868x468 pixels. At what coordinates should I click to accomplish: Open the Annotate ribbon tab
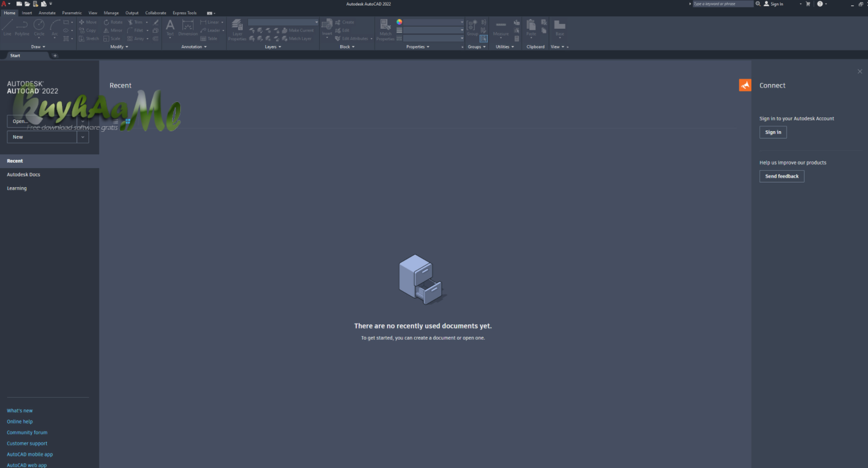point(47,13)
